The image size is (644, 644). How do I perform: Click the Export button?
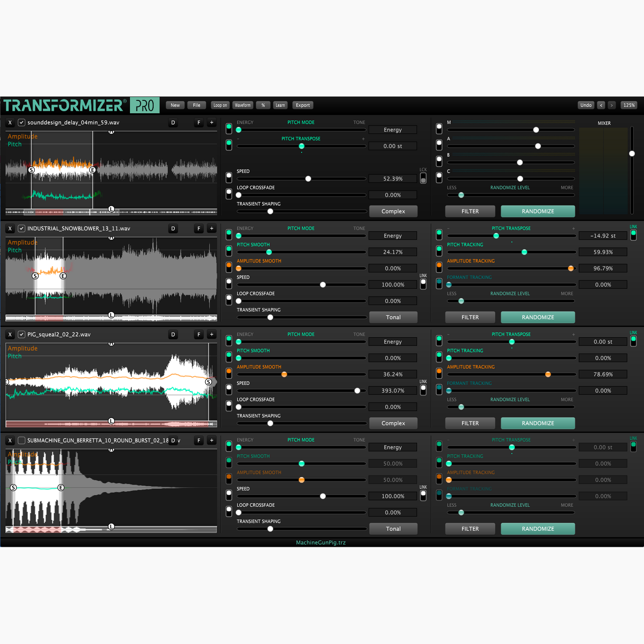pos(303,105)
